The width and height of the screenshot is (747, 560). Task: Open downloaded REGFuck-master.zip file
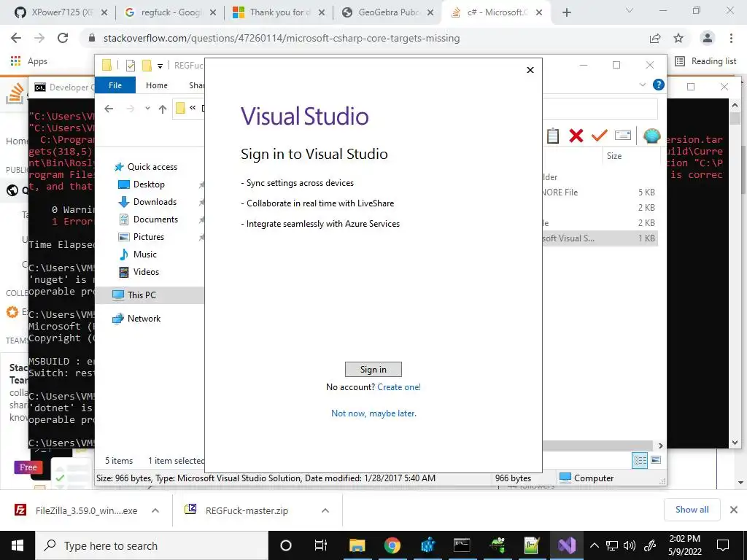click(x=247, y=510)
